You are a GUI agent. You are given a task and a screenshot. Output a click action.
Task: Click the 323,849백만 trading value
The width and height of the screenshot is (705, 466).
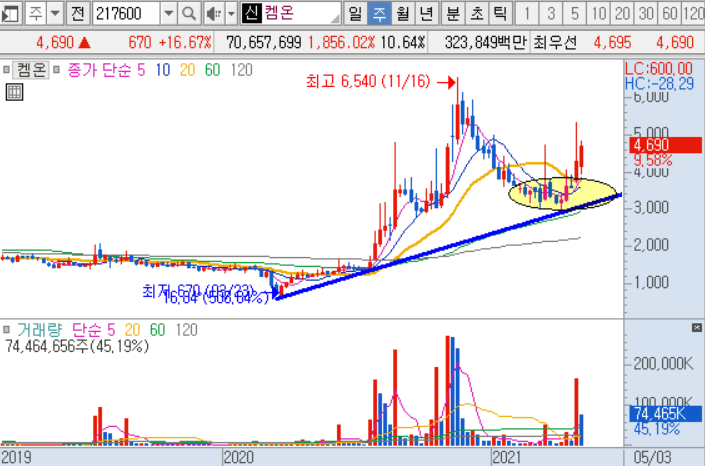coord(485,43)
